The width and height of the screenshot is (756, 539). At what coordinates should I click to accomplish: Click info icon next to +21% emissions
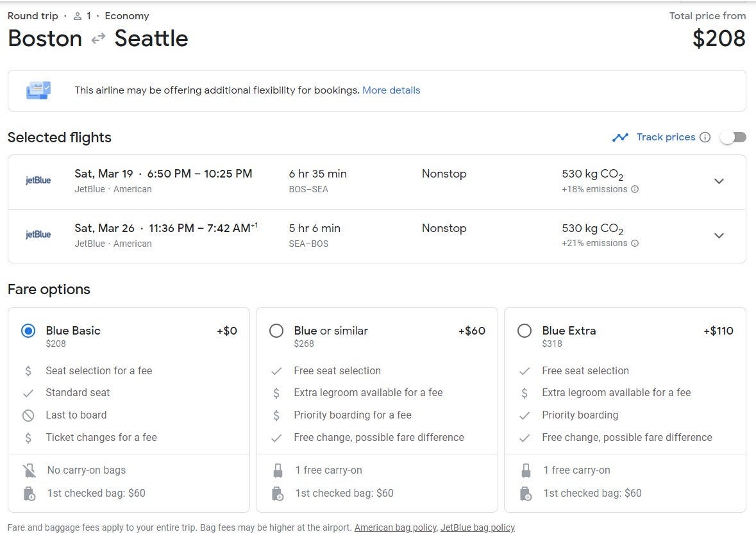click(635, 244)
